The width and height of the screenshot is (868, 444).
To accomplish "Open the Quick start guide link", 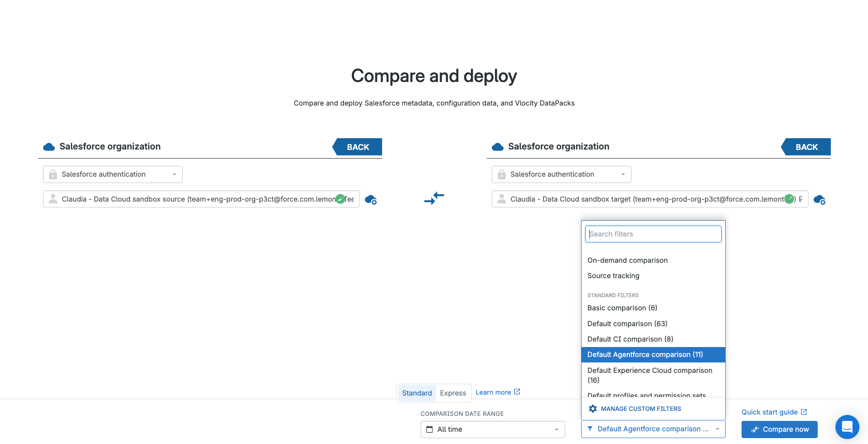I will click(x=774, y=412).
